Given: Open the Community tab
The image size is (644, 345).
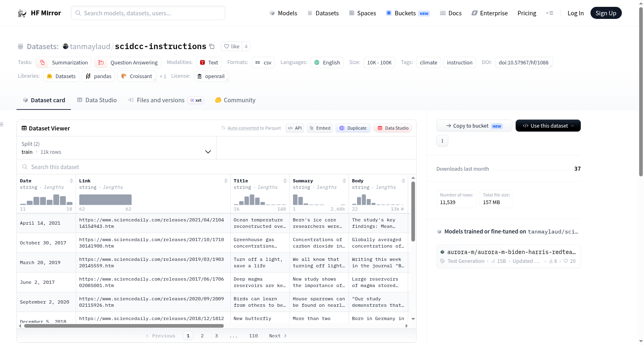Looking at the screenshot, I should click(235, 100).
